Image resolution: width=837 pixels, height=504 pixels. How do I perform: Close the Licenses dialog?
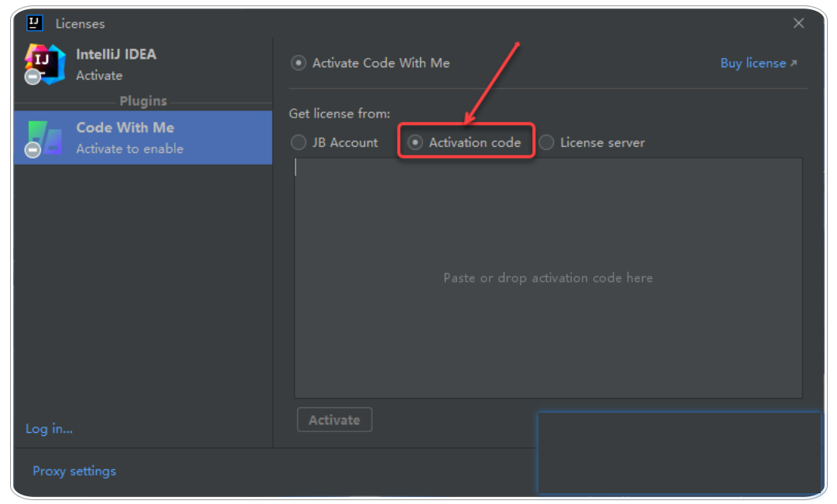pos(798,23)
